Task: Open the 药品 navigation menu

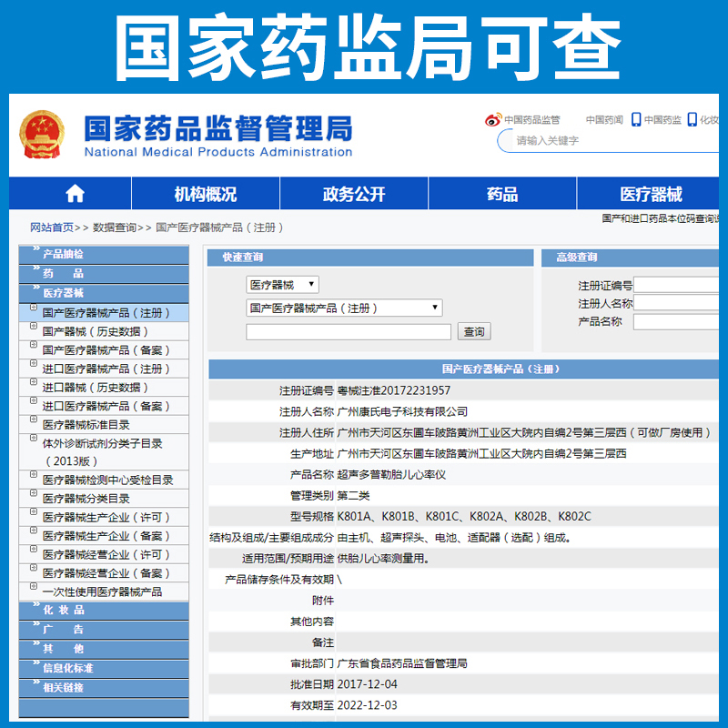Action: coord(502,194)
